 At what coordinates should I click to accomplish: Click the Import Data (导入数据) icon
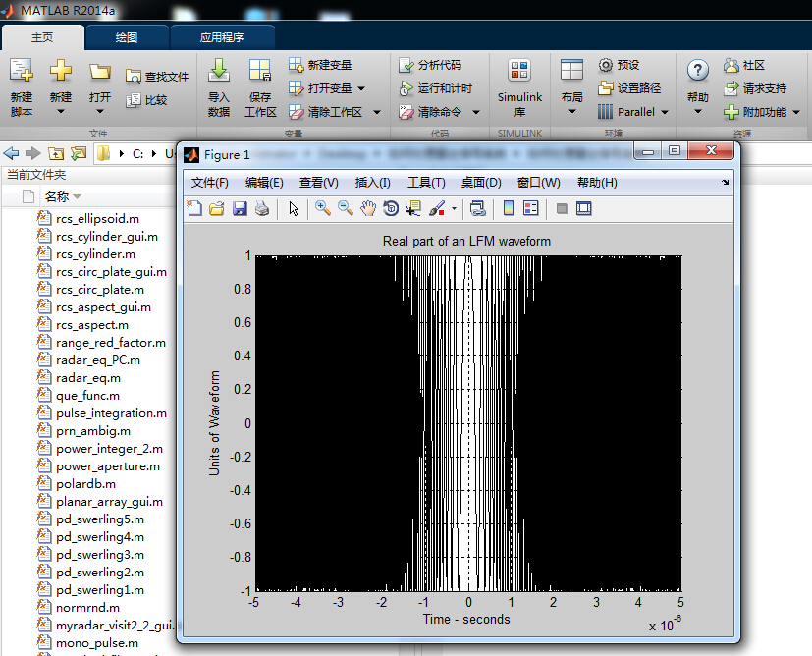tap(219, 71)
